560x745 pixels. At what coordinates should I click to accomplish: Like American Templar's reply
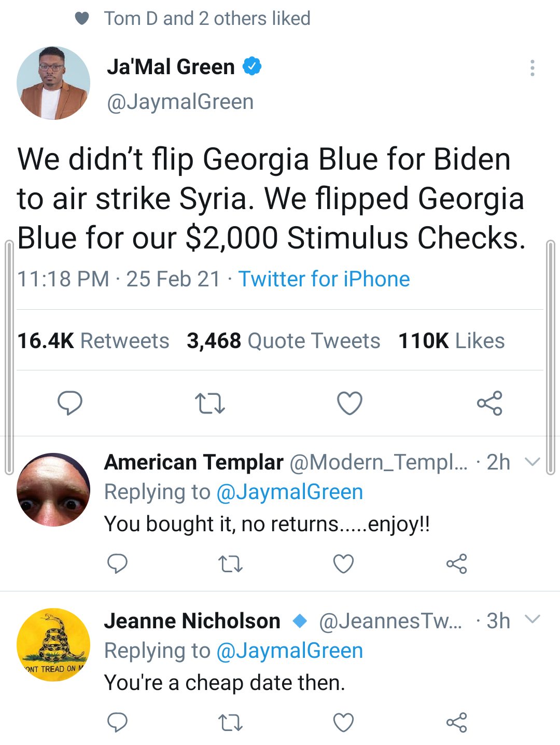point(343,563)
